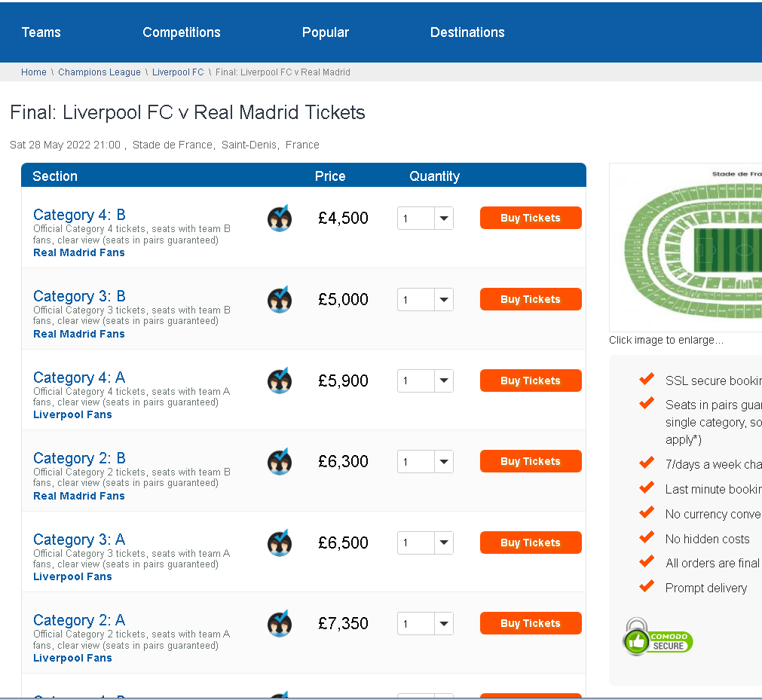Viewport: 762px width, 700px height.
Task: Buy Tickets for Category 3: B at £5,000
Action: tap(530, 299)
